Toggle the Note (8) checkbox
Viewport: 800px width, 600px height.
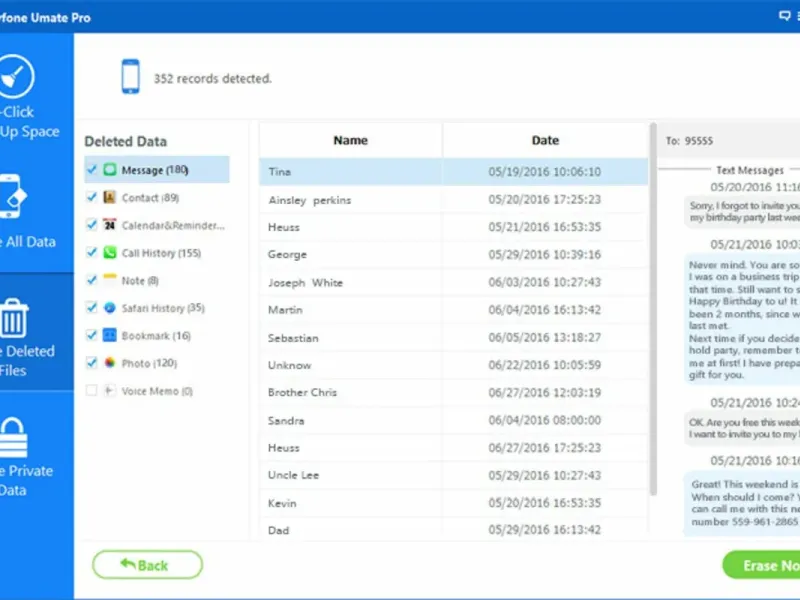[x=91, y=280]
